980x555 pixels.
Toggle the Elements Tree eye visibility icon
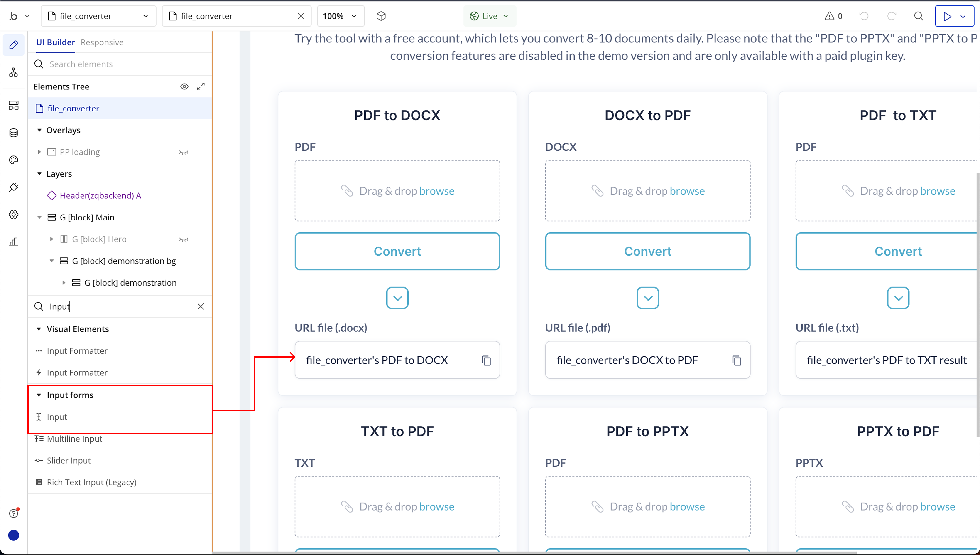184,86
